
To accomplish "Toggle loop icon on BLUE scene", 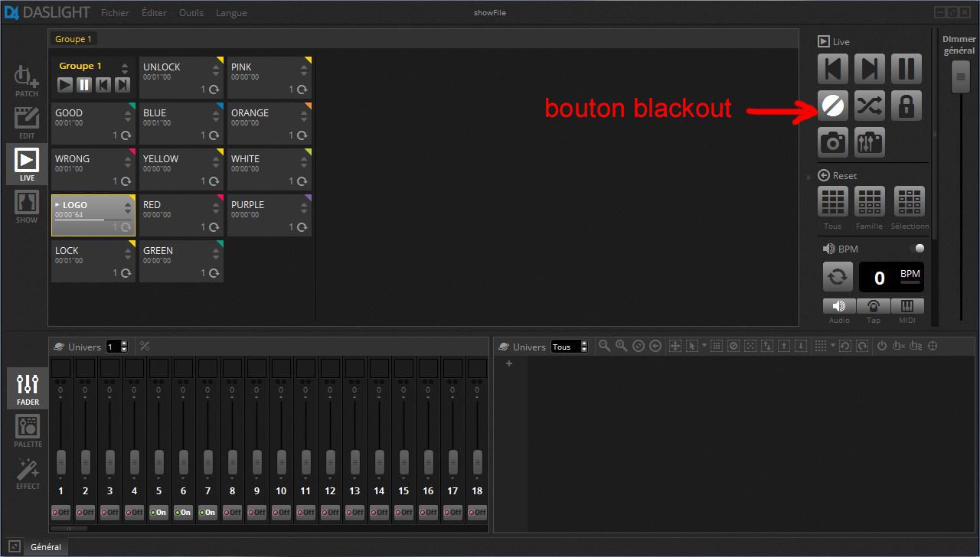I will 214,135.
